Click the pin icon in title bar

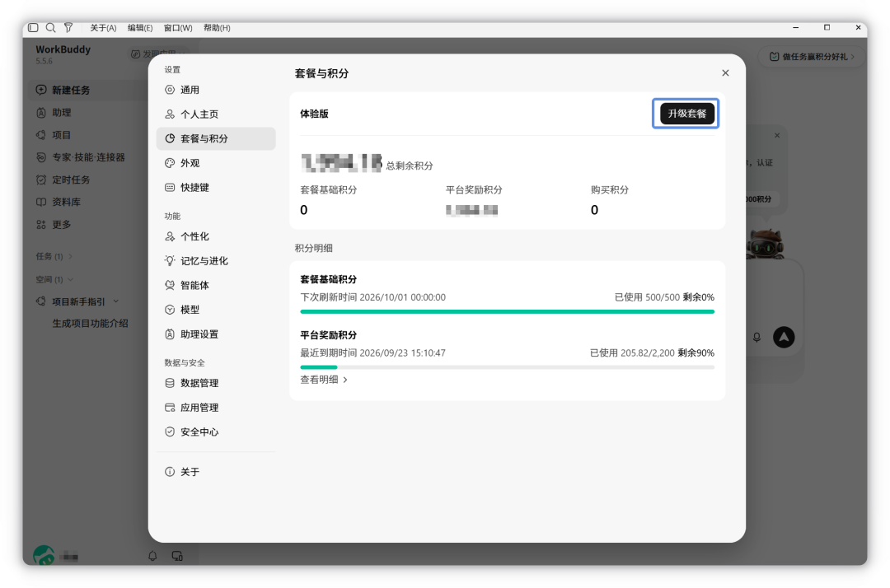[68, 27]
